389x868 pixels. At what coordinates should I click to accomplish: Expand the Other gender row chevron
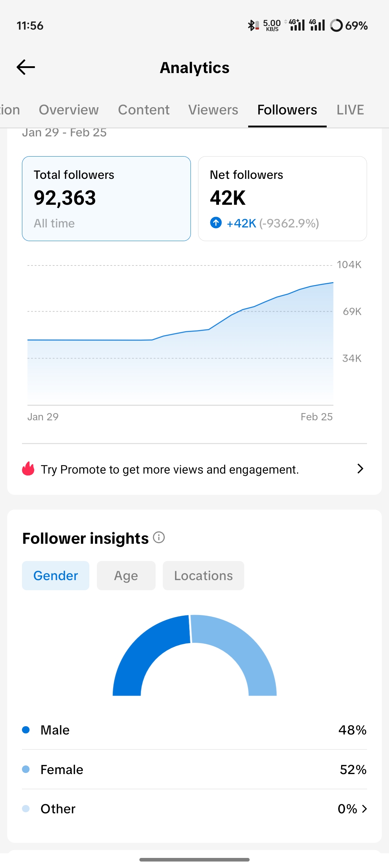pos(365,809)
